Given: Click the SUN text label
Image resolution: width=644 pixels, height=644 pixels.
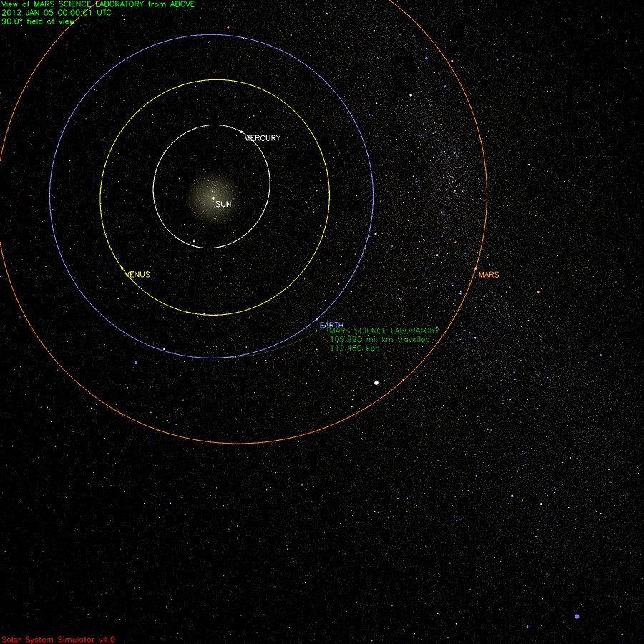Looking at the screenshot, I should 224,205.
